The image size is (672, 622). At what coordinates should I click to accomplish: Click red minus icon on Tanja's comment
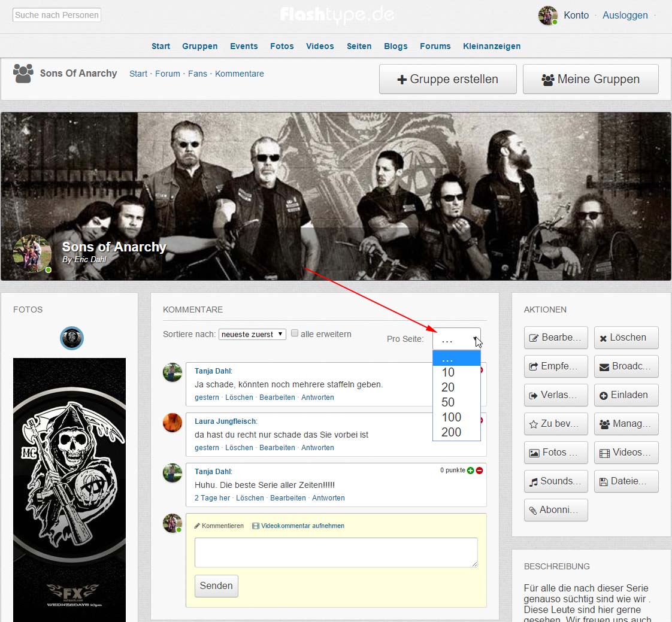pos(479,471)
